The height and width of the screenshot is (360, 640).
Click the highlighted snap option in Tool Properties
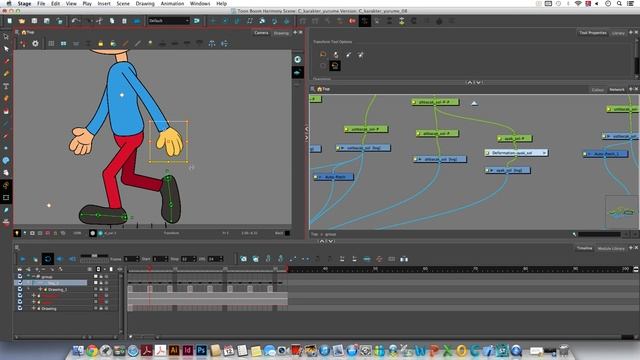(x=335, y=66)
